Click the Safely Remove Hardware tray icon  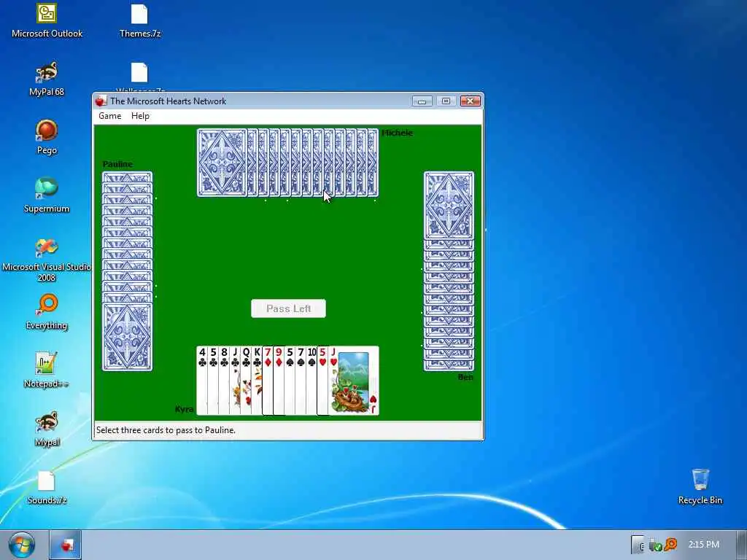tap(656, 545)
